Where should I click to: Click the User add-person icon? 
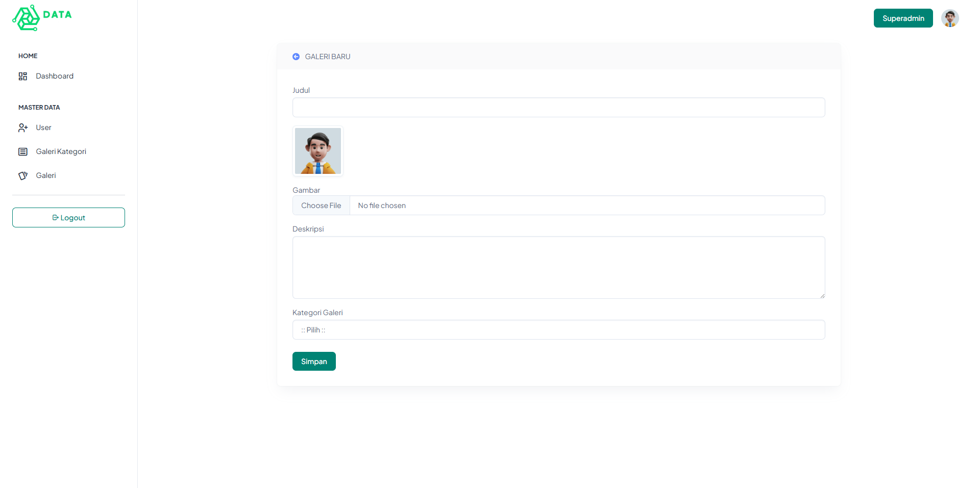(23, 128)
